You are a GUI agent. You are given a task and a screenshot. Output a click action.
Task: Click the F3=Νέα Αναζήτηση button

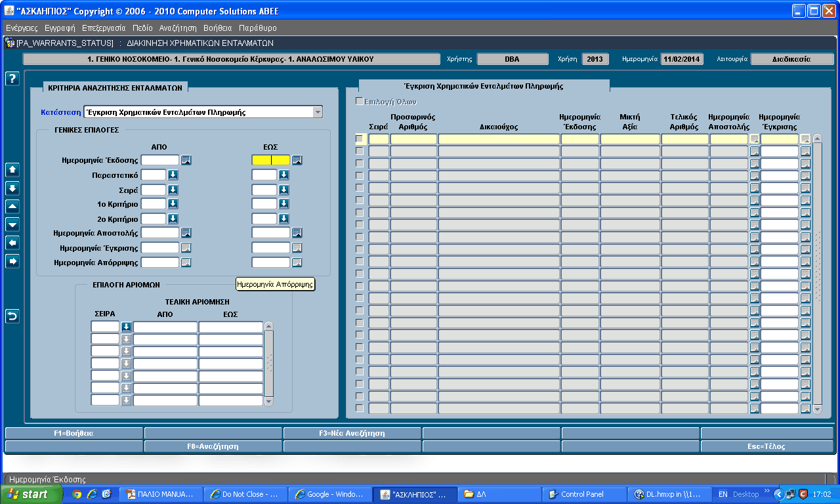pyautogui.click(x=352, y=433)
